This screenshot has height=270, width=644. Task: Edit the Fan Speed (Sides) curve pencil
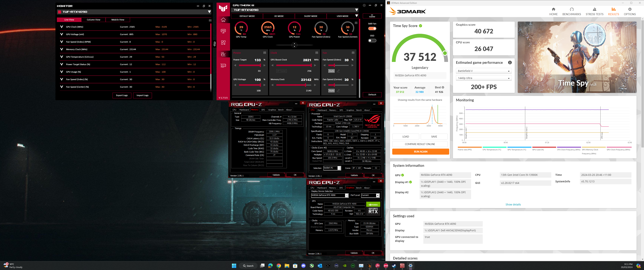click(338, 71)
